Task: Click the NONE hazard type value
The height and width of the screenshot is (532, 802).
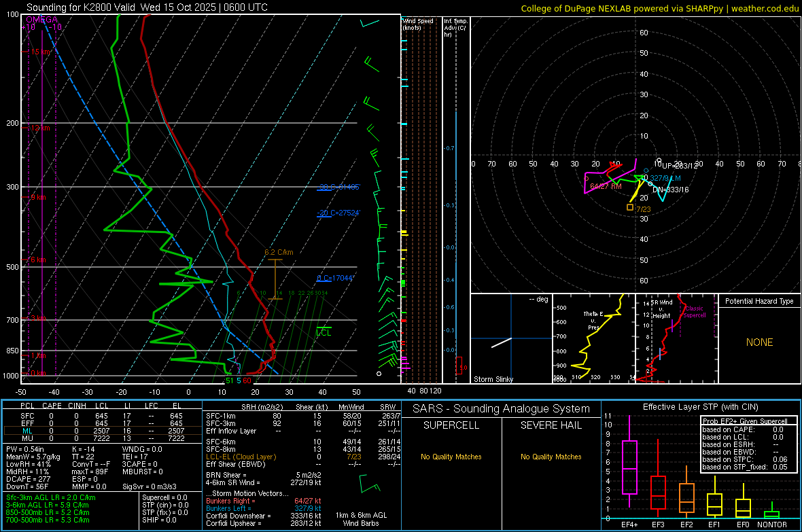Action: [759, 342]
